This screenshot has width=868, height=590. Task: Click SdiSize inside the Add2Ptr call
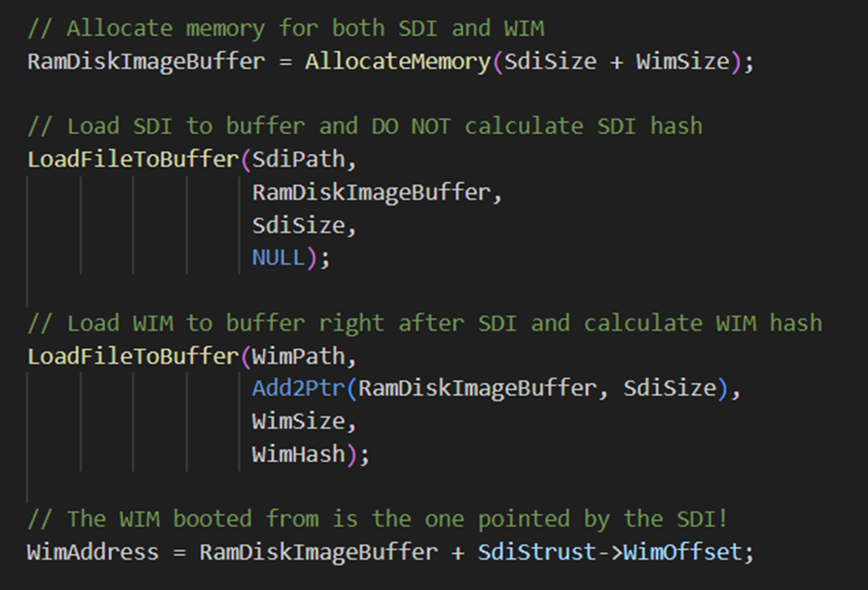(669, 388)
